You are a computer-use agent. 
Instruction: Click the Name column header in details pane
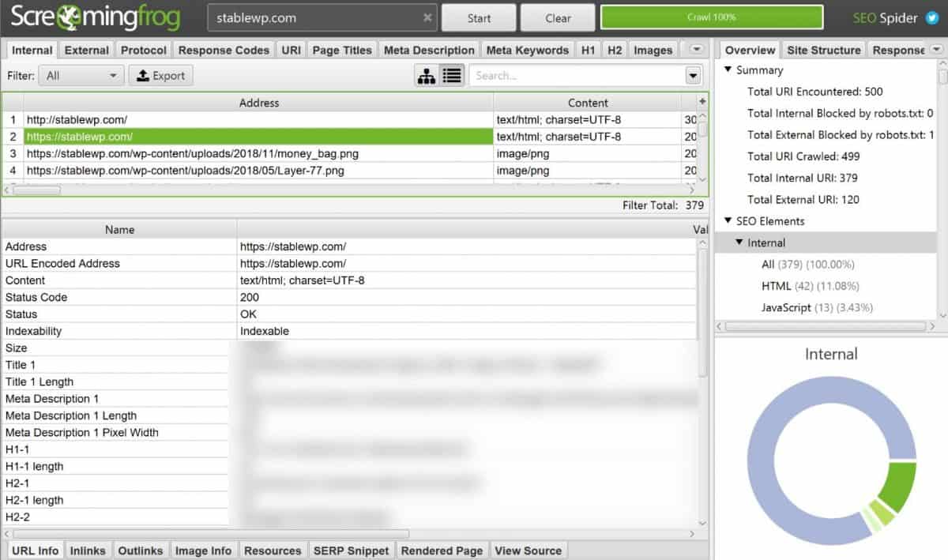click(x=120, y=230)
